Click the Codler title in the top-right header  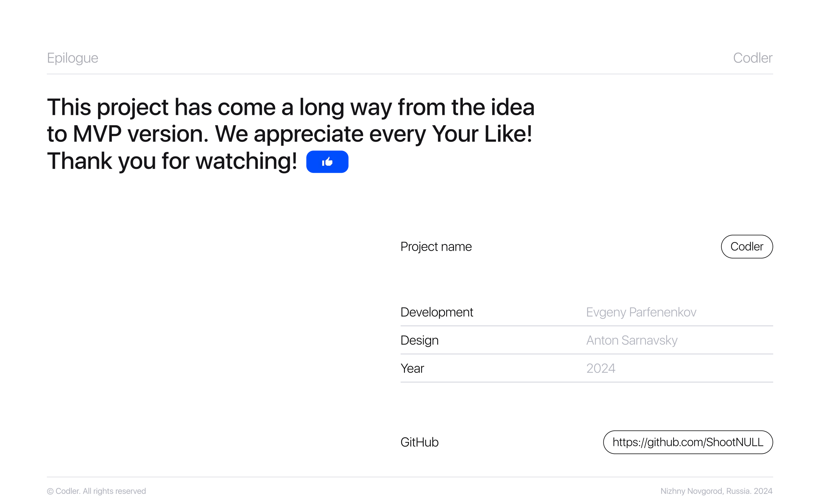pos(752,58)
